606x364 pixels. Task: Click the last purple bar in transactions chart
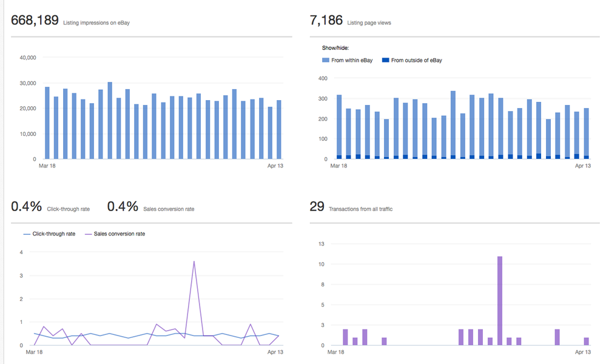click(587, 342)
